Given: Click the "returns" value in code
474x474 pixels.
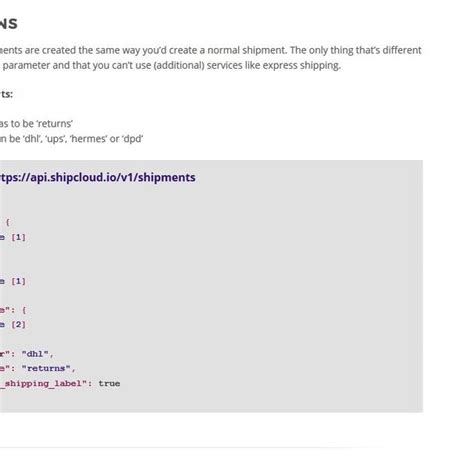Looking at the screenshot, I should pyautogui.click(x=48, y=368).
